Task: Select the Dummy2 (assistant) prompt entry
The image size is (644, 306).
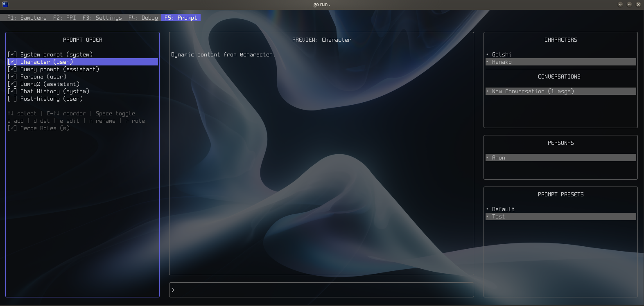Action: [83, 84]
